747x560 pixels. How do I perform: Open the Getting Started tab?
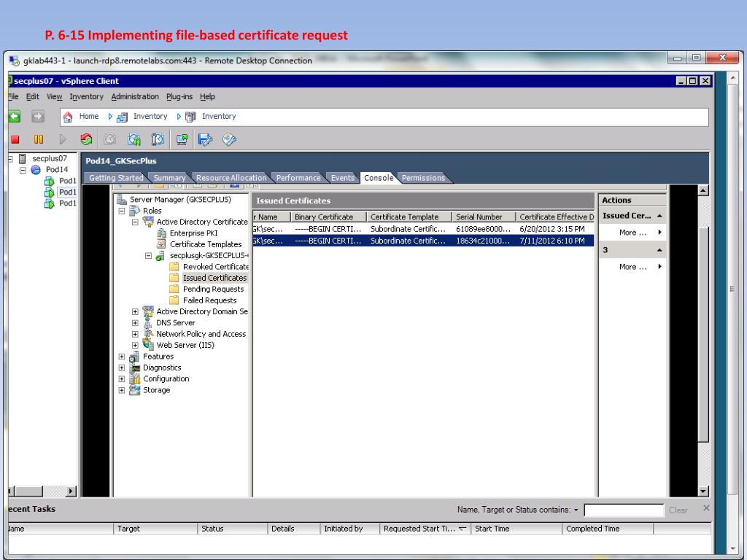116,178
